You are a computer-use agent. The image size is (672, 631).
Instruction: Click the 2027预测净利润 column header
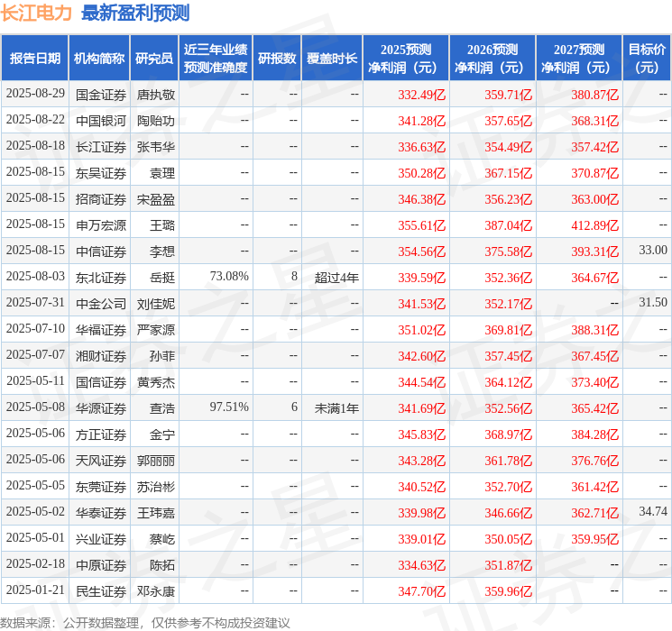(579, 59)
